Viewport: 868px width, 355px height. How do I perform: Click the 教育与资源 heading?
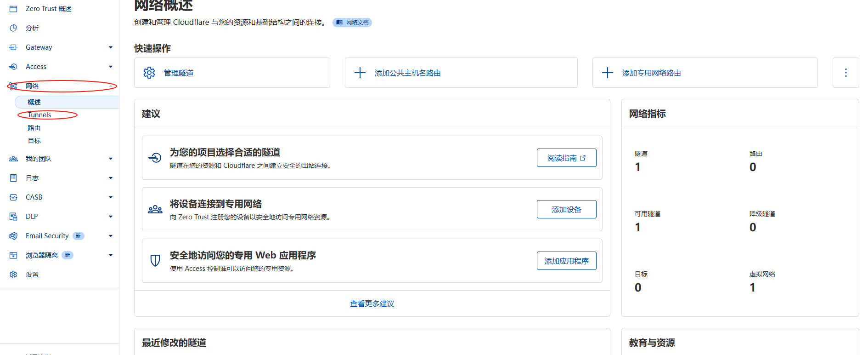(x=652, y=343)
